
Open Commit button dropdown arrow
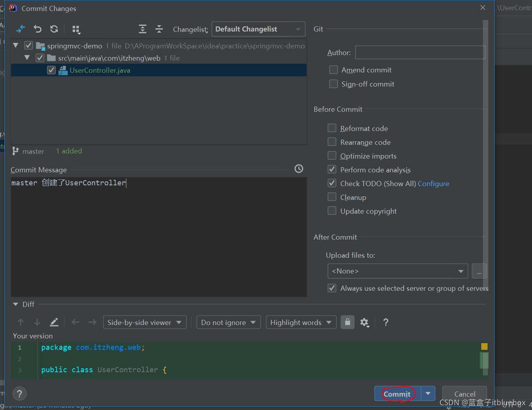click(x=428, y=393)
